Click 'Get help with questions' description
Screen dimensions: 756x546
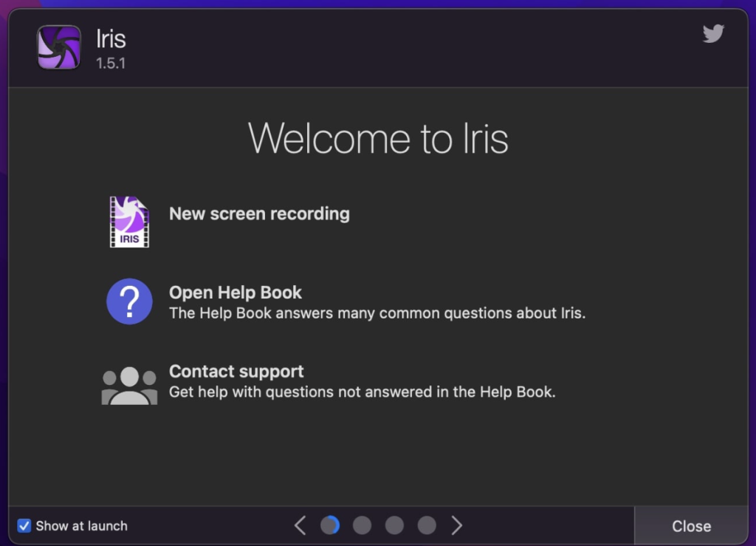tap(362, 392)
